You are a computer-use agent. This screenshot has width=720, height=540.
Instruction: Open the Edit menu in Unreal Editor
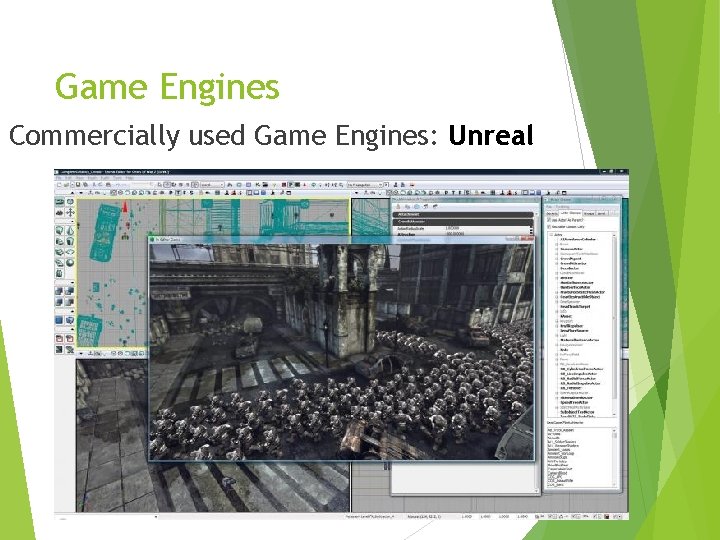[69, 178]
